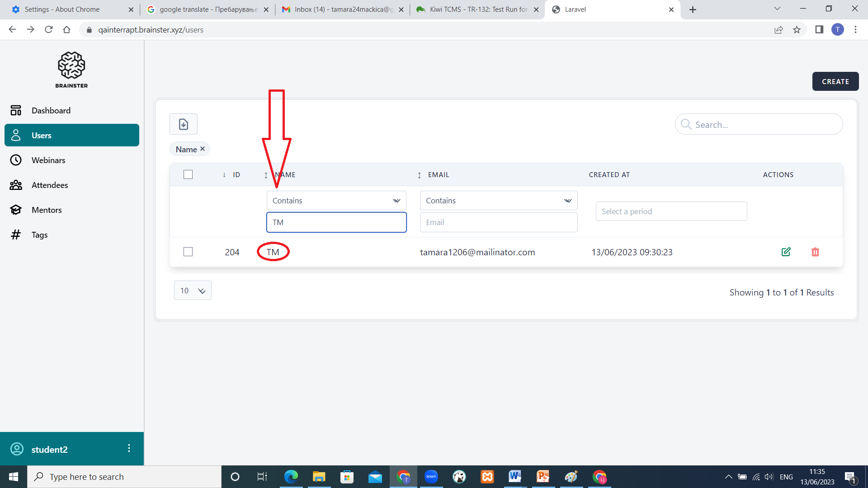
Task: Sort table by ID column arrow
Action: [224, 175]
